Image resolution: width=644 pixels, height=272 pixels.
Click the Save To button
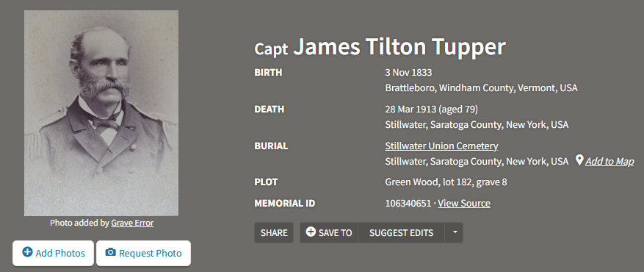coord(329,232)
